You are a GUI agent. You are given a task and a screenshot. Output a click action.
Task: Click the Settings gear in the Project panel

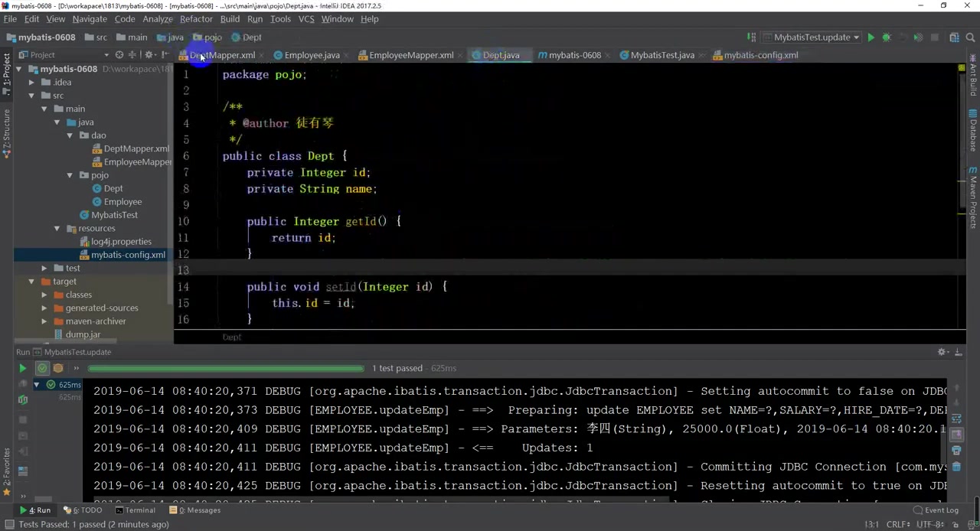pyautogui.click(x=149, y=54)
